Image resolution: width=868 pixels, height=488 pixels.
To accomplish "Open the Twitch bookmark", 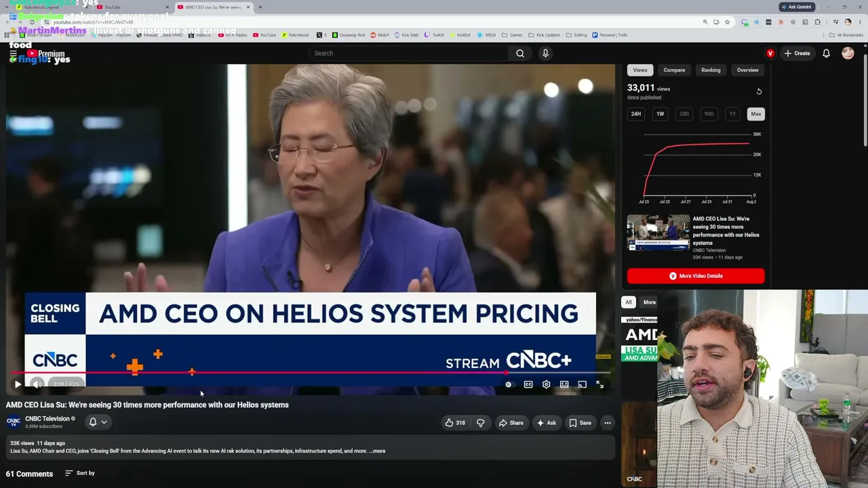I will click(435, 35).
